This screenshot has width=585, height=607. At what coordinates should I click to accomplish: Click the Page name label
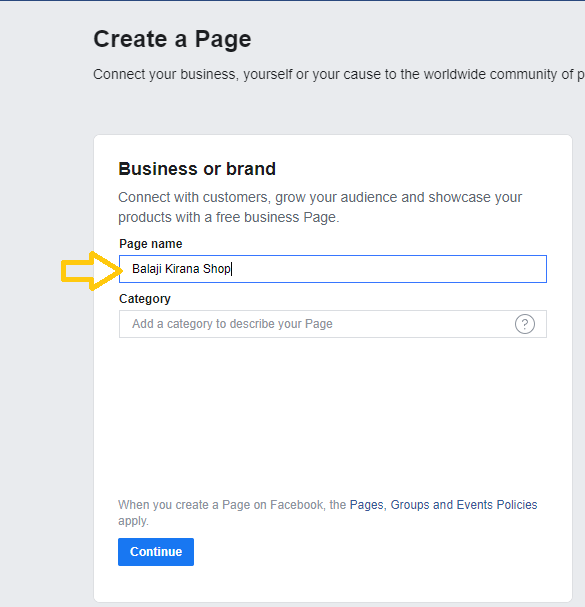tap(151, 244)
